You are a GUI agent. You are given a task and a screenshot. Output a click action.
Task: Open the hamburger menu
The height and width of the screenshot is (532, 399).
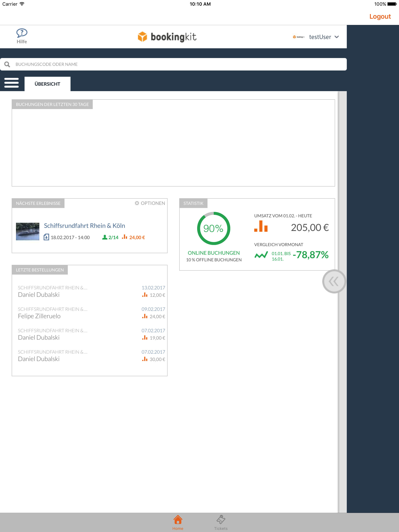(11, 83)
